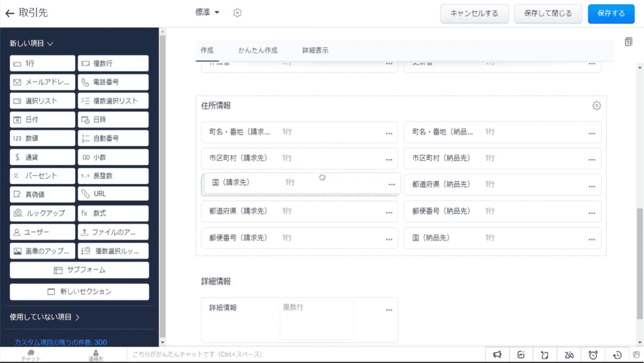644x363 pixels.
Task: Pick the ルックアップ field type
Action: 42,213
